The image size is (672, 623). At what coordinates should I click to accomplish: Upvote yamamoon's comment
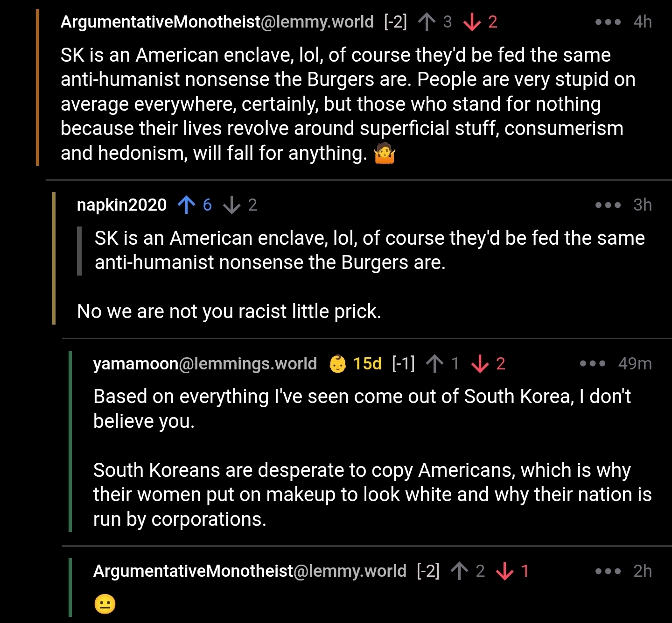point(435,364)
